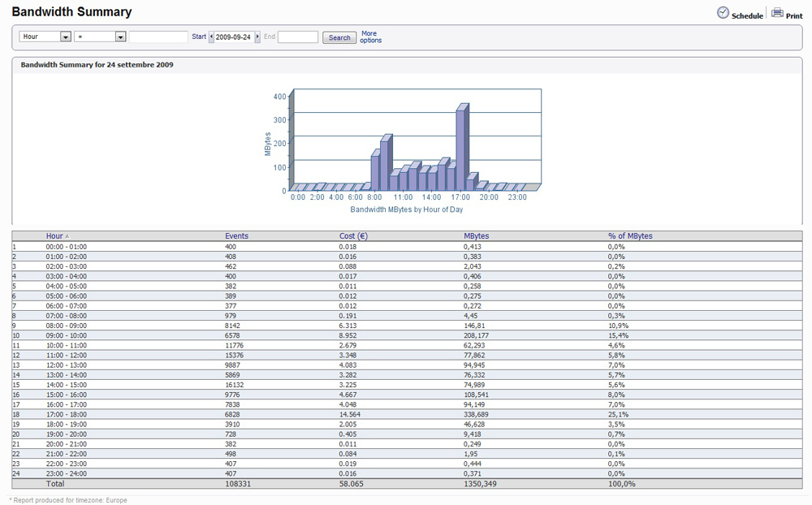Click the percentage value 25,1%
Screen dimensions: 812x505
point(618,414)
